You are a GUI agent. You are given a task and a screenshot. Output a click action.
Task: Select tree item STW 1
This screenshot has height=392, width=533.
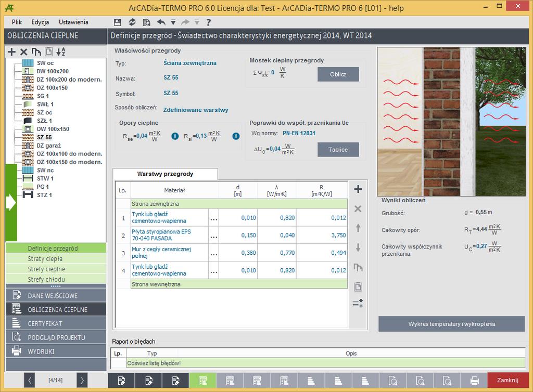[45, 178]
